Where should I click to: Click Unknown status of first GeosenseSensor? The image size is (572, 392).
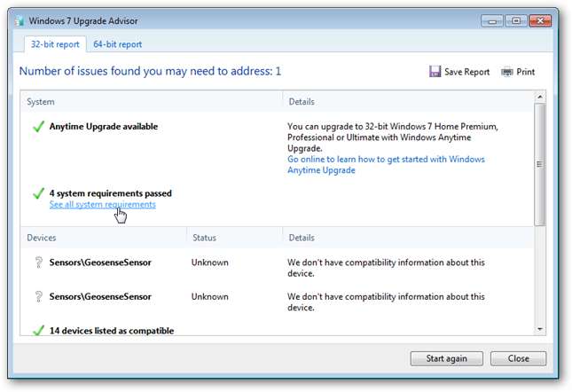210,263
